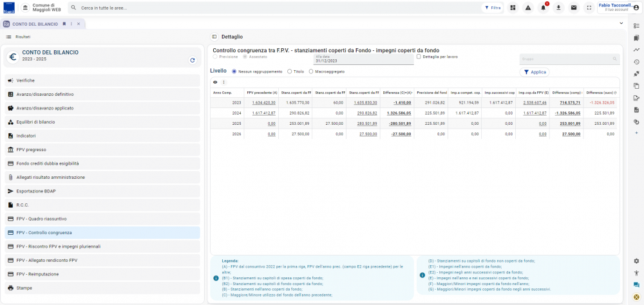644x305 pixels.
Task: Click the Comune di Maggioli WEB institution icon
Action: pyautogui.click(x=25, y=7)
